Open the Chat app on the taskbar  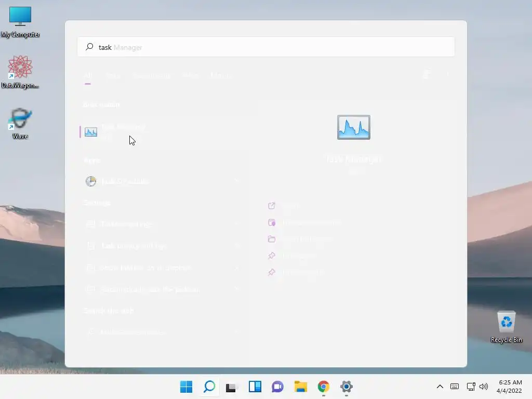click(x=277, y=387)
